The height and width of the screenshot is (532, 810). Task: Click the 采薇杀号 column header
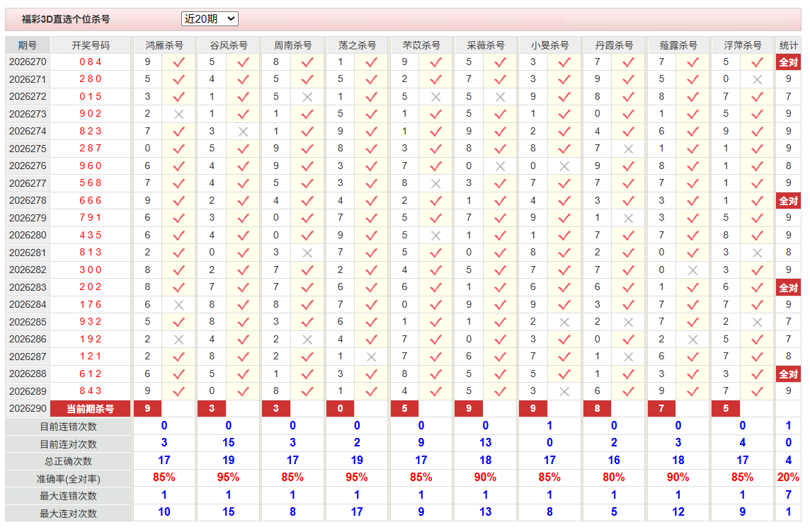(486, 45)
